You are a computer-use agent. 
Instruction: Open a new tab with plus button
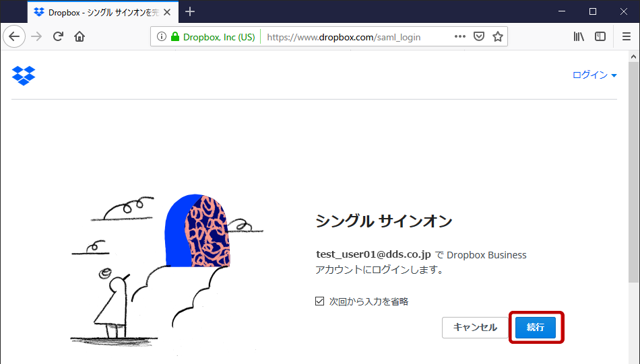coord(190,12)
